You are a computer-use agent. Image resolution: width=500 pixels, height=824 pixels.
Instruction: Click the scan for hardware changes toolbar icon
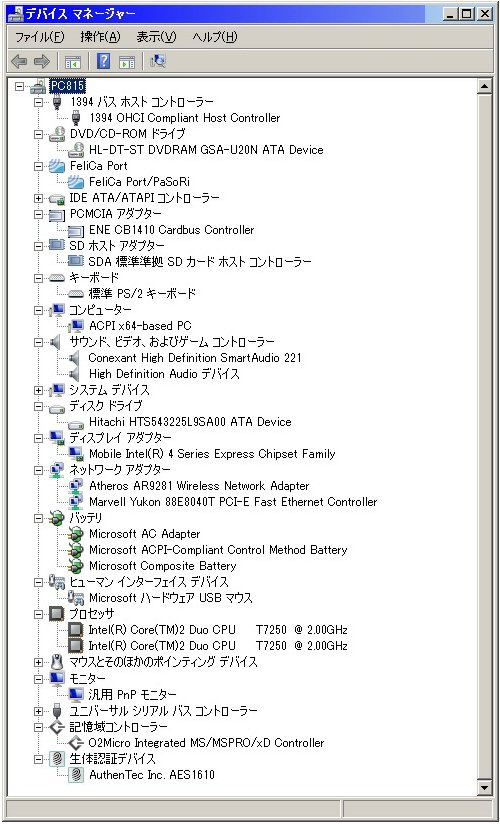pyautogui.click(x=158, y=61)
